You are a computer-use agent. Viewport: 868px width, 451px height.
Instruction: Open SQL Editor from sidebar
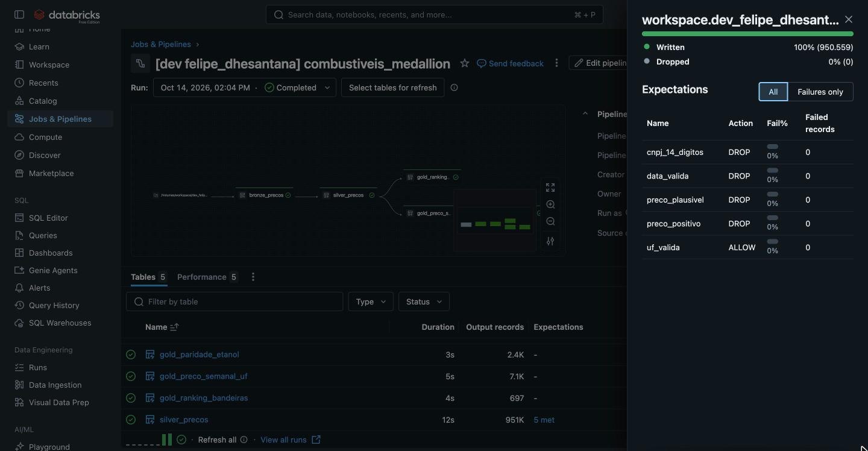click(x=60, y=218)
